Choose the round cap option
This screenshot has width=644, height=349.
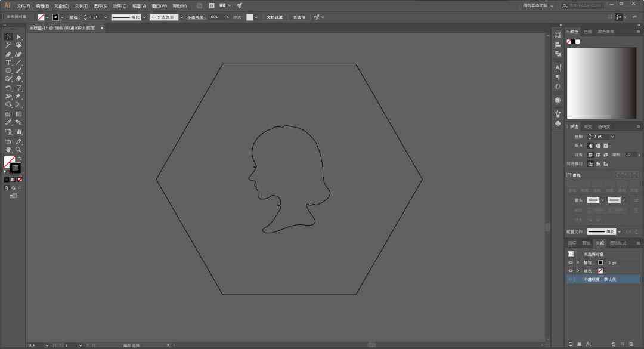[598, 146]
